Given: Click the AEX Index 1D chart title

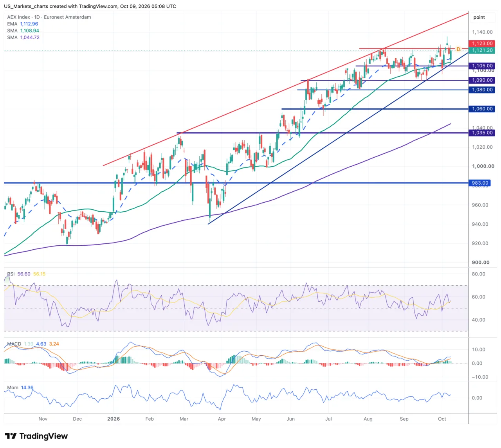Looking at the screenshot, I should click(x=49, y=17).
